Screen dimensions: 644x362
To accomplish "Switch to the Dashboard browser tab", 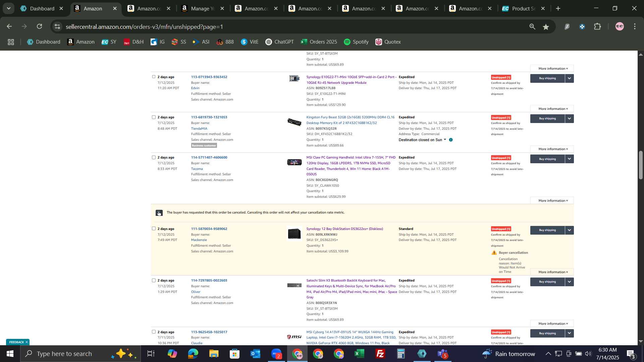I will tap(42, 9).
